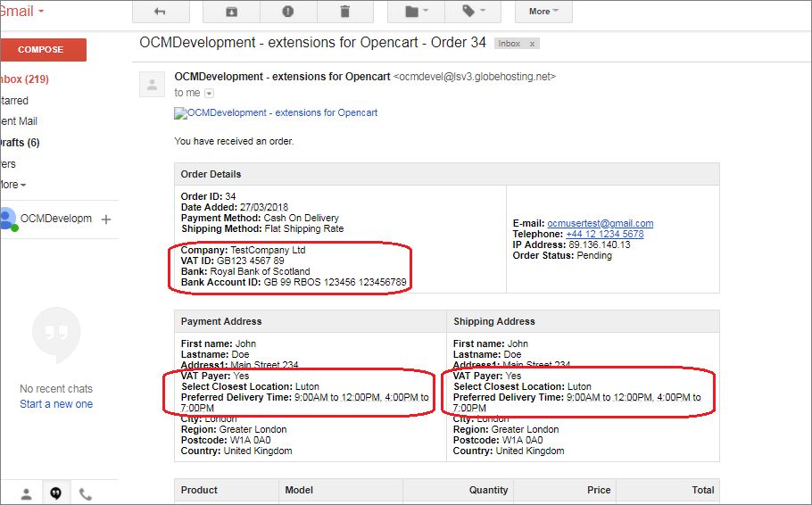Click the 'Price' table column header
This screenshot has height=505, width=812.
tap(599, 490)
